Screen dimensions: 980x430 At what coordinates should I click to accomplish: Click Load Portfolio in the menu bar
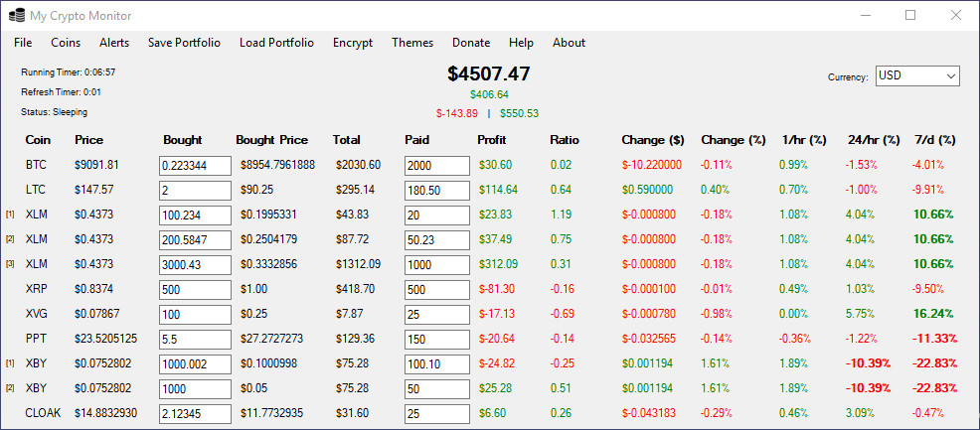click(277, 43)
